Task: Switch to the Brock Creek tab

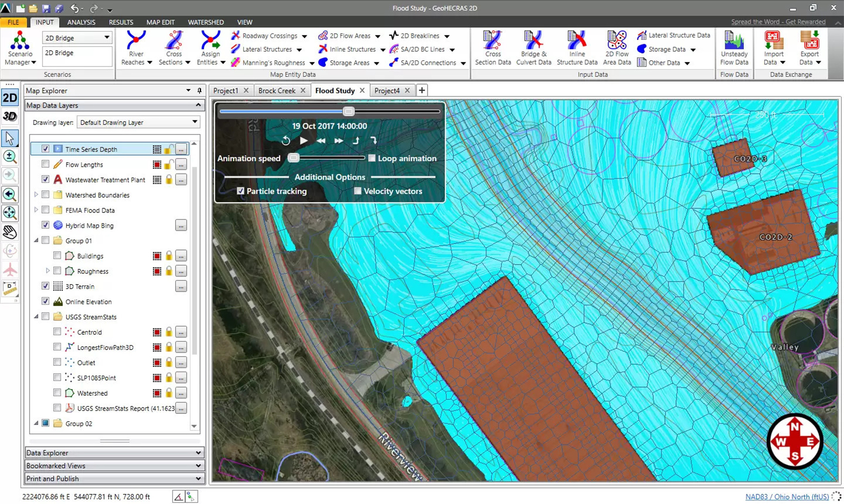Action: 278,90
